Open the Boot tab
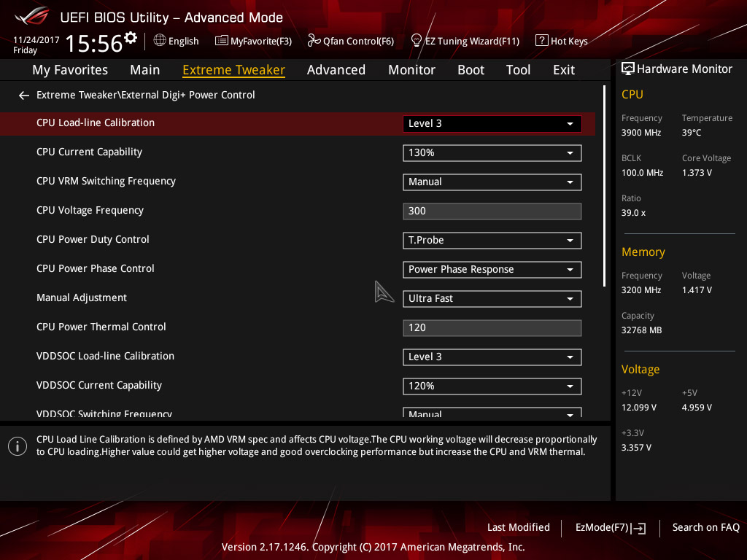Screen dimensions: 747x560 click(471, 70)
